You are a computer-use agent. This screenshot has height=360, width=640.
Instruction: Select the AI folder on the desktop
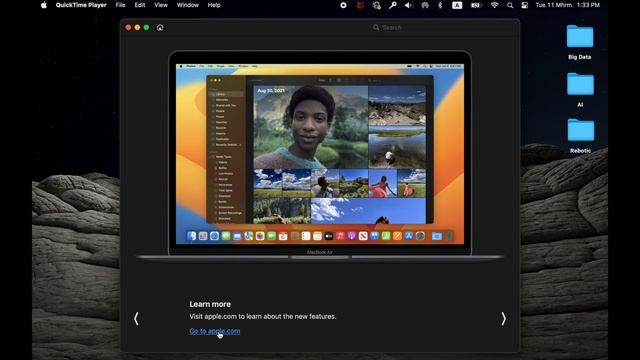click(580, 89)
